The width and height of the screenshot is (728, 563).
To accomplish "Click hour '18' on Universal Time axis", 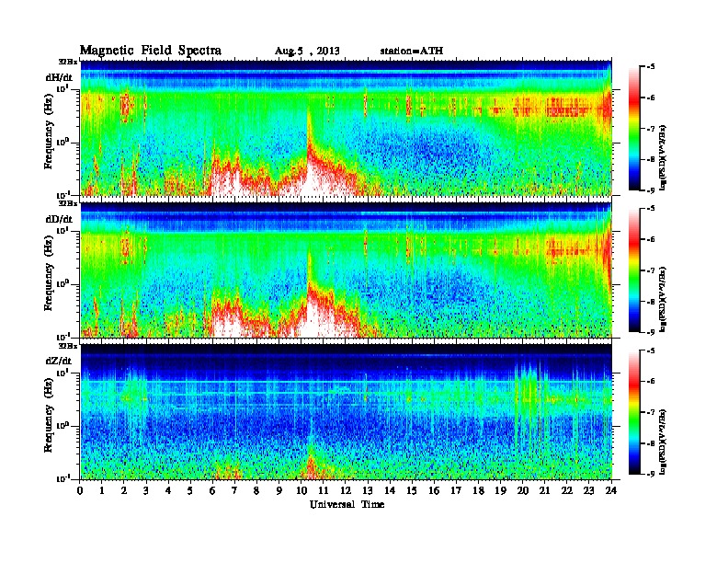I will click(x=478, y=490).
